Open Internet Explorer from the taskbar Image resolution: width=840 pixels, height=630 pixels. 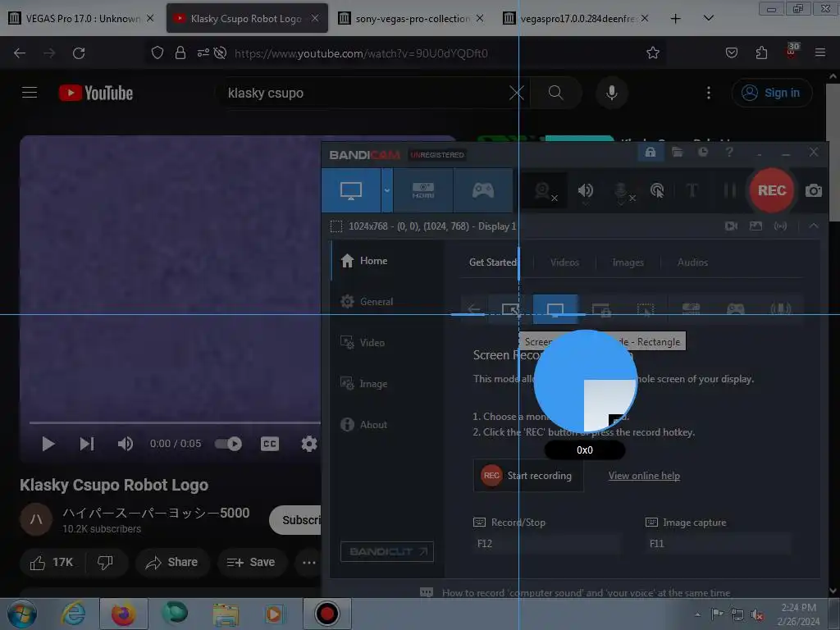click(x=73, y=614)
